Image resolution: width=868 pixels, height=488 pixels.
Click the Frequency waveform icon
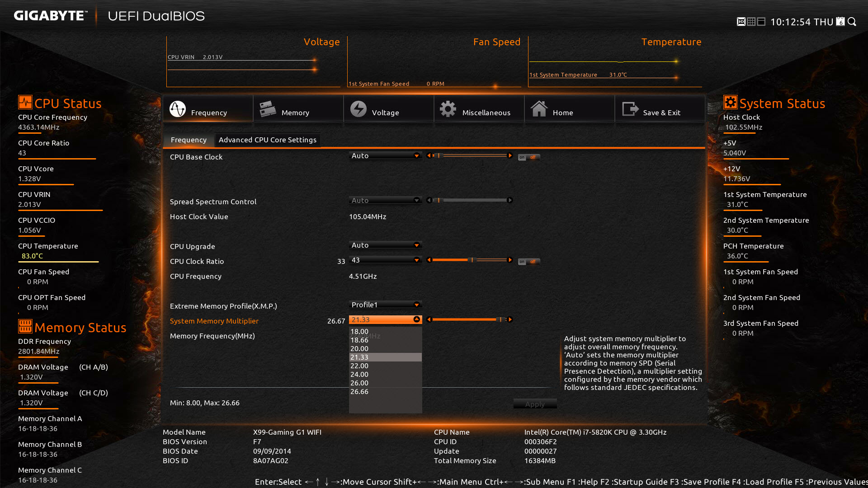click(178, 109)
